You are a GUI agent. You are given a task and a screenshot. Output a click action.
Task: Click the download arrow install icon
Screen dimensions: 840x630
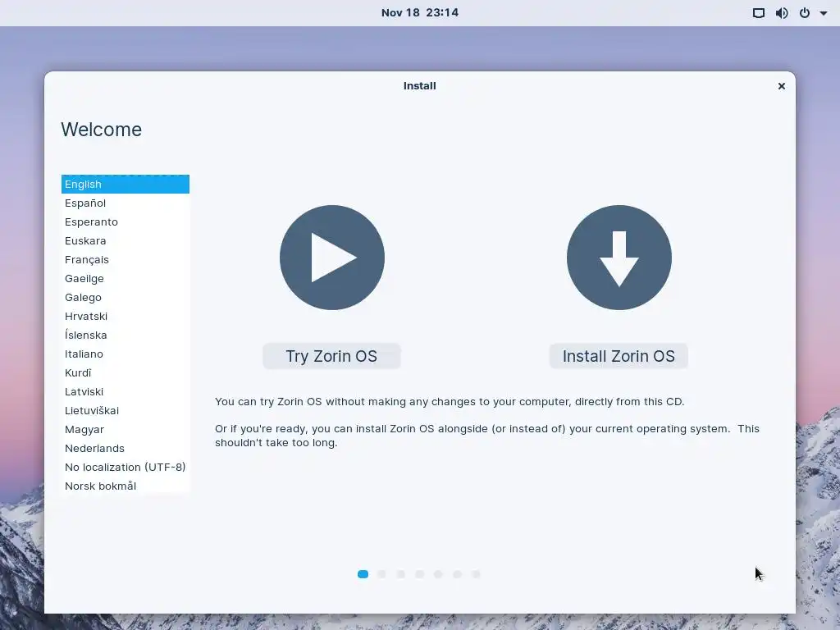(x=619, y=258)
